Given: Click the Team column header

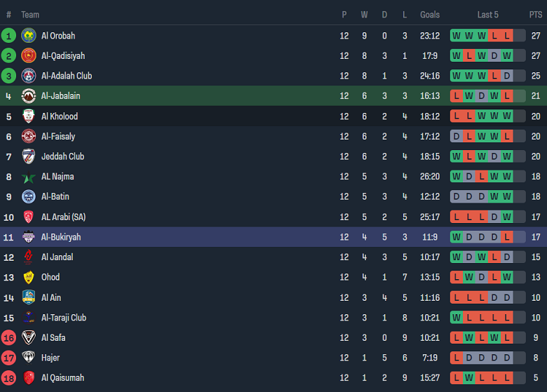Looking at the screenshot, I should pos(30,15).
